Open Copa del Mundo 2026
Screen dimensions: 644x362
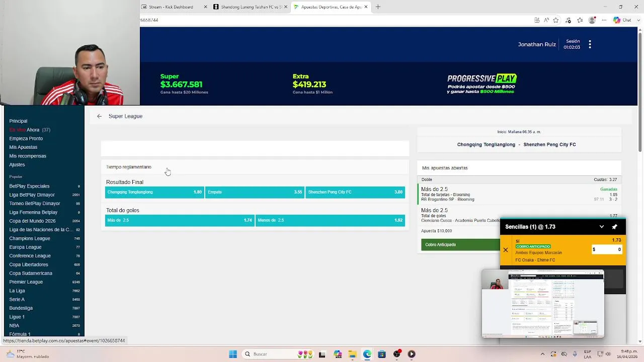pyautogui.click(x=44, y=221)
